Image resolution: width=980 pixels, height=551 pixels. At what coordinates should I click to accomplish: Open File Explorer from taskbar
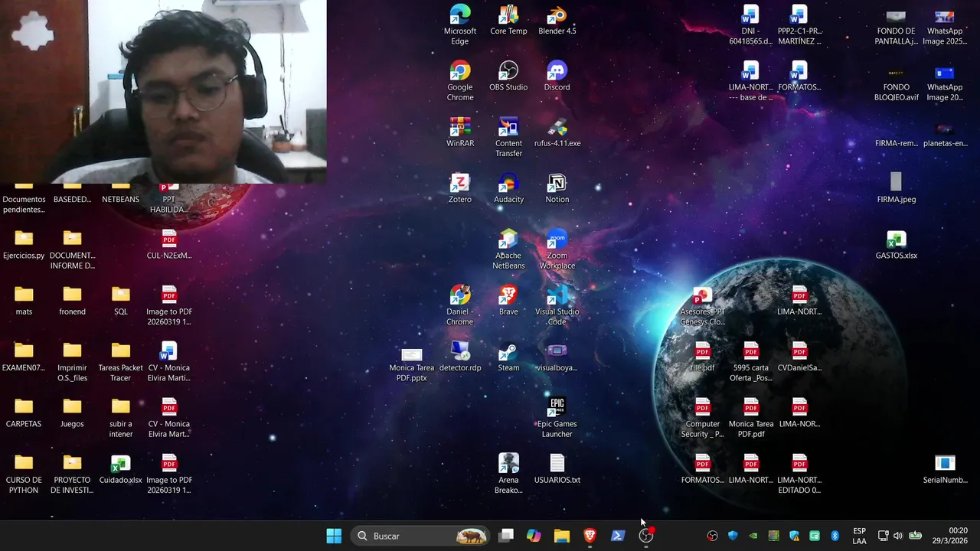point(562,536)
